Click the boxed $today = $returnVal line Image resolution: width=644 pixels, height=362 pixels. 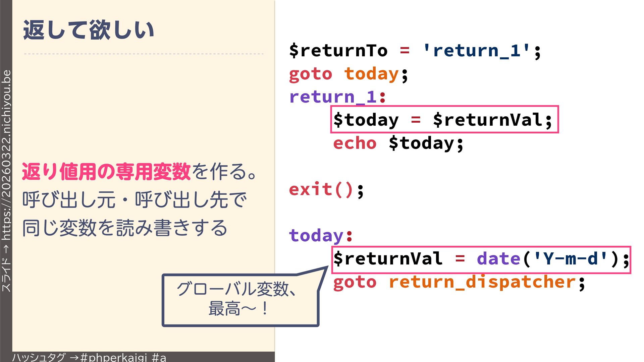444,120
